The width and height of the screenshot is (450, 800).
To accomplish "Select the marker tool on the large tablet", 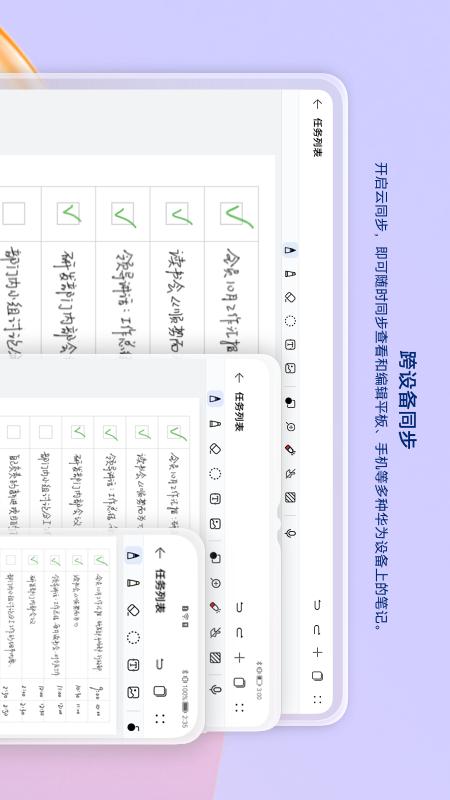I will (x=290, y=273).
